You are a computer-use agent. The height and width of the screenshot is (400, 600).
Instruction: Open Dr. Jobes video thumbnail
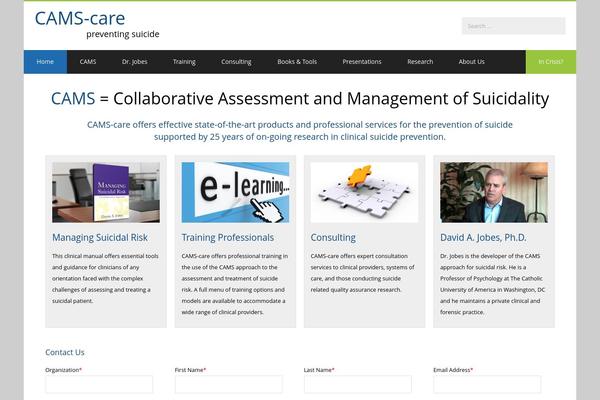pos(494,192)
